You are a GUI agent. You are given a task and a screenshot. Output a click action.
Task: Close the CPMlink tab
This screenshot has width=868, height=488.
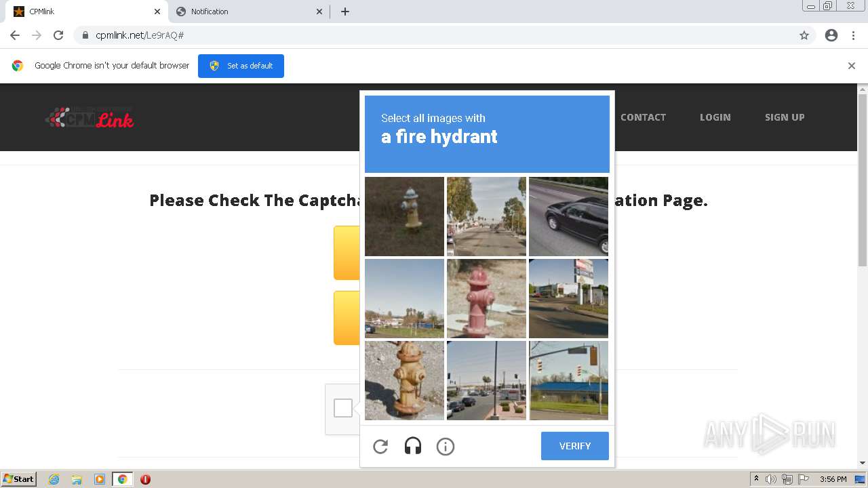click(x=157, y=12)
